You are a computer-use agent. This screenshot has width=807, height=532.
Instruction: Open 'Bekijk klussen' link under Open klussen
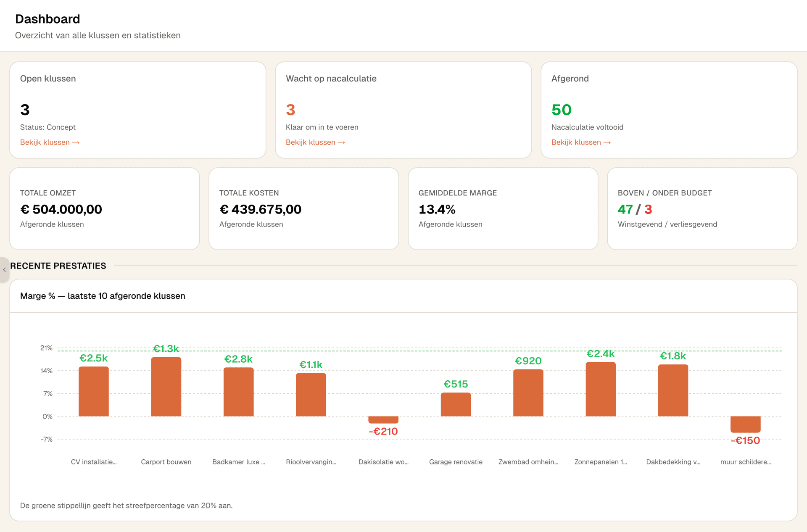(x=50, y=142)
